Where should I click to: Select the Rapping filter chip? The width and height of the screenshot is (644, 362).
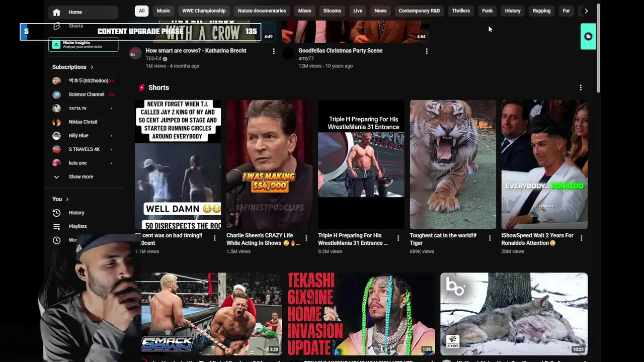click(541, 11)
